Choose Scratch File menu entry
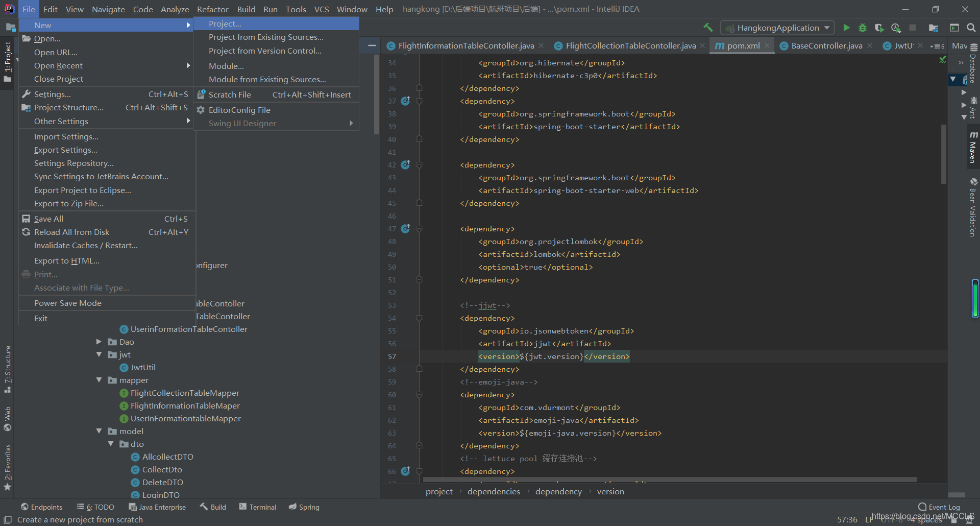This screenshot has height=526, width=980. click(x=276, y=95)
